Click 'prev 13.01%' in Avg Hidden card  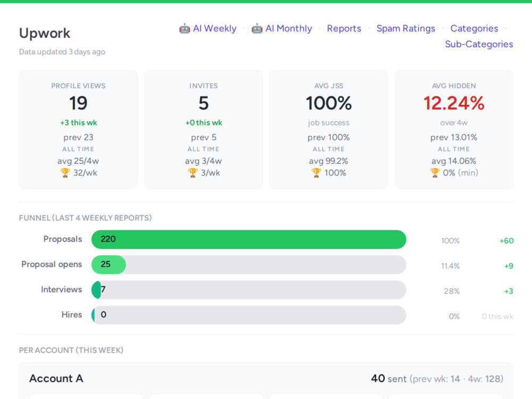(x=454, y=137)
